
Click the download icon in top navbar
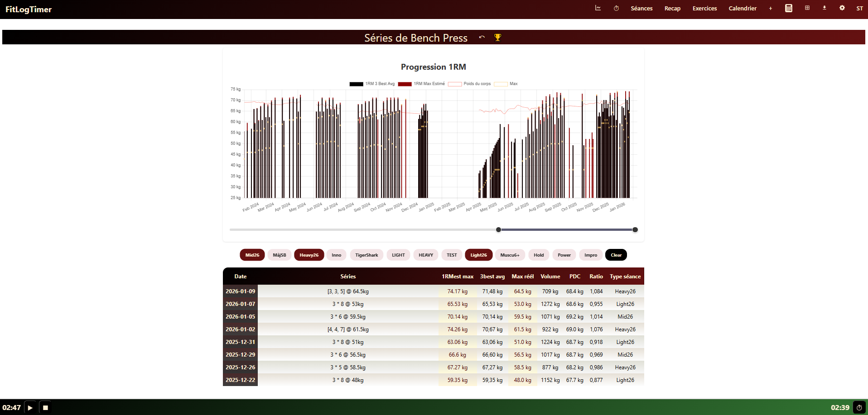pos(825,8)
